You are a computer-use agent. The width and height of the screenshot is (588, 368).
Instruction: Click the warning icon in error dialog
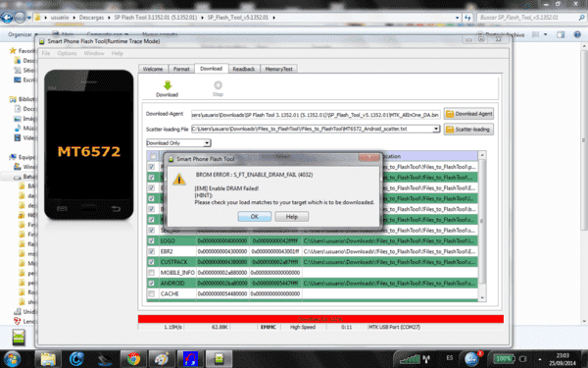[x=179, y=180]
